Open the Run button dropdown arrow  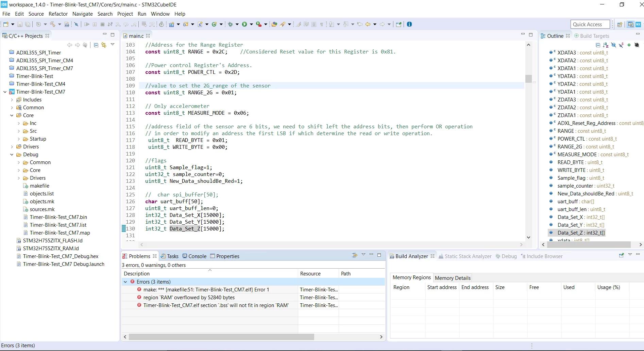[x=252, y=24]
